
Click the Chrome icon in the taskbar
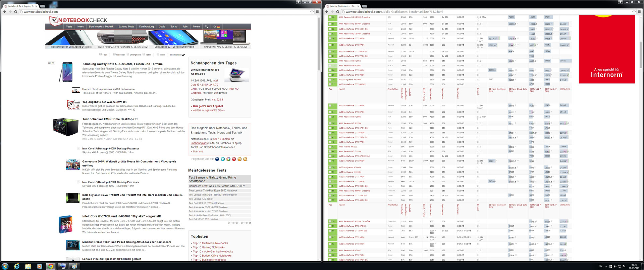[51, 266]
